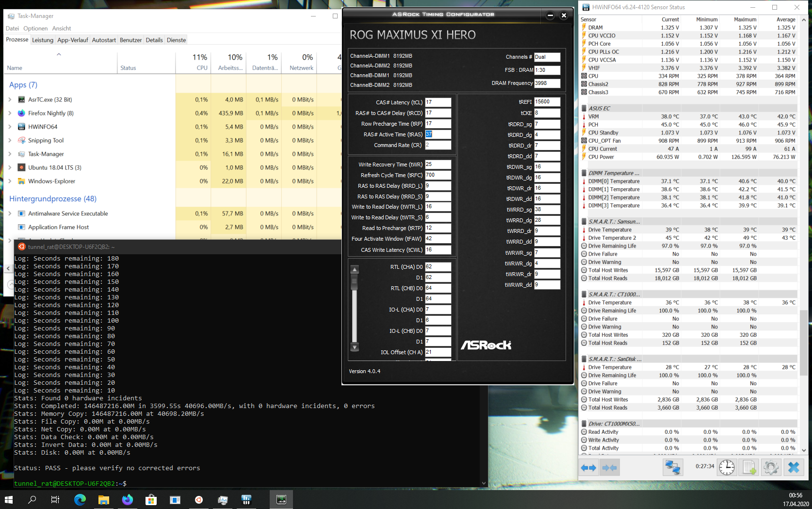Close HWiNFO sensors with the blue X
This screenshot has height=509, width=812.
click(794, 468)
